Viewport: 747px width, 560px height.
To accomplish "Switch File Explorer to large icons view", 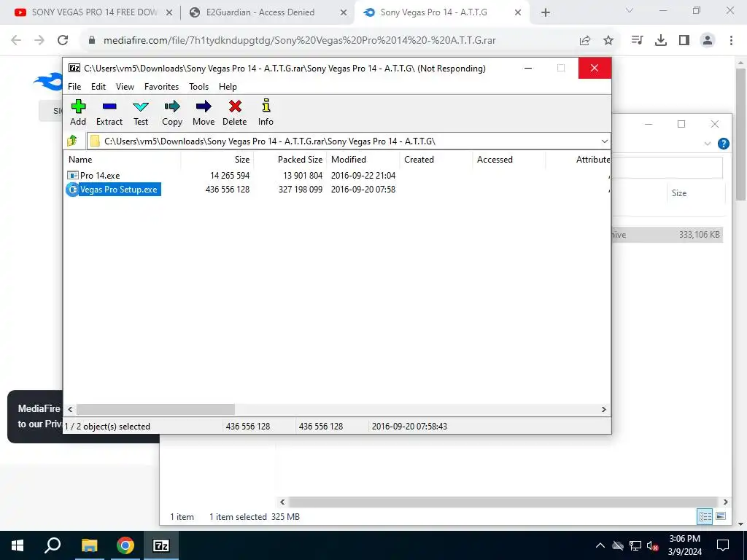I will (x=721, y=516).
